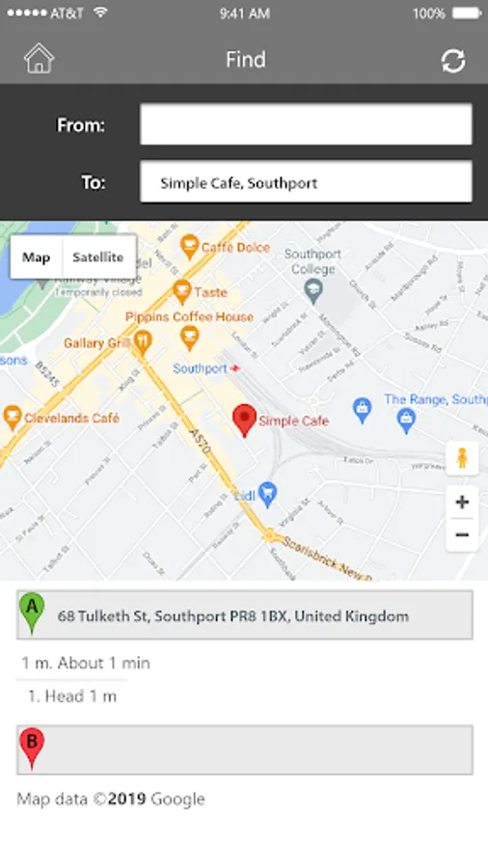
Task: Zoom out with the minus button
Action: click(x=462, y=535)
